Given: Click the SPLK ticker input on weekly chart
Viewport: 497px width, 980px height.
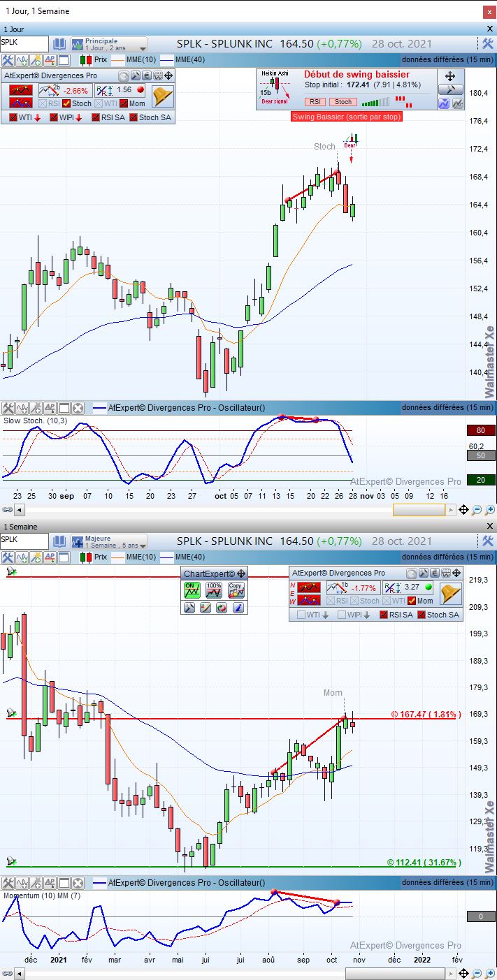Looking at the screenshot, I should tap(24, 541).
